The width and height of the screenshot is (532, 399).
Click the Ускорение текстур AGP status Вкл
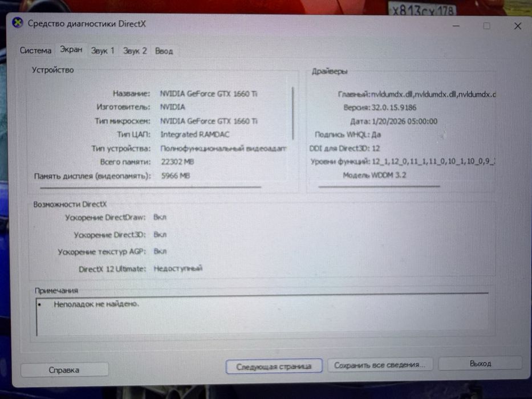click(x=160, y=251)
